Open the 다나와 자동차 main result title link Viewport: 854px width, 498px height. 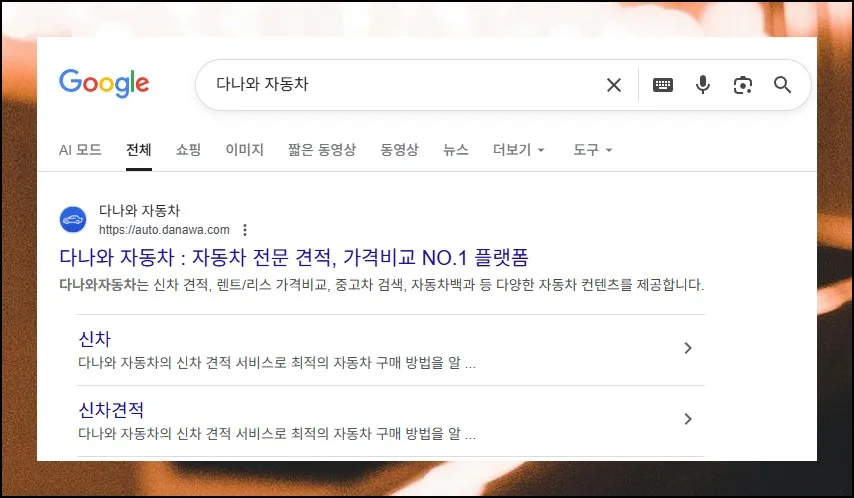294,257
